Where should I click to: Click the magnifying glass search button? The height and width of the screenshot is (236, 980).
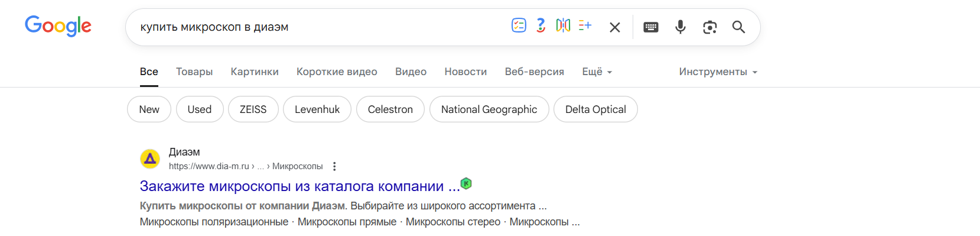click(738, 27)
